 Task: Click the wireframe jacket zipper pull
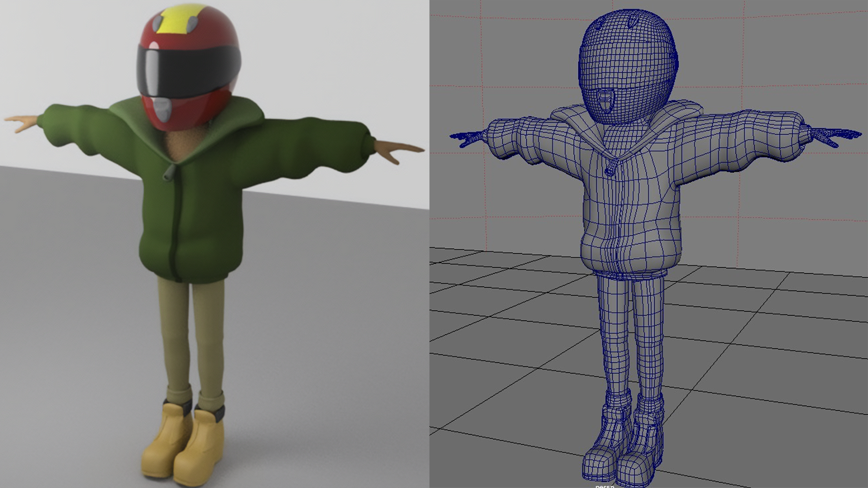[x=611, y=169]
